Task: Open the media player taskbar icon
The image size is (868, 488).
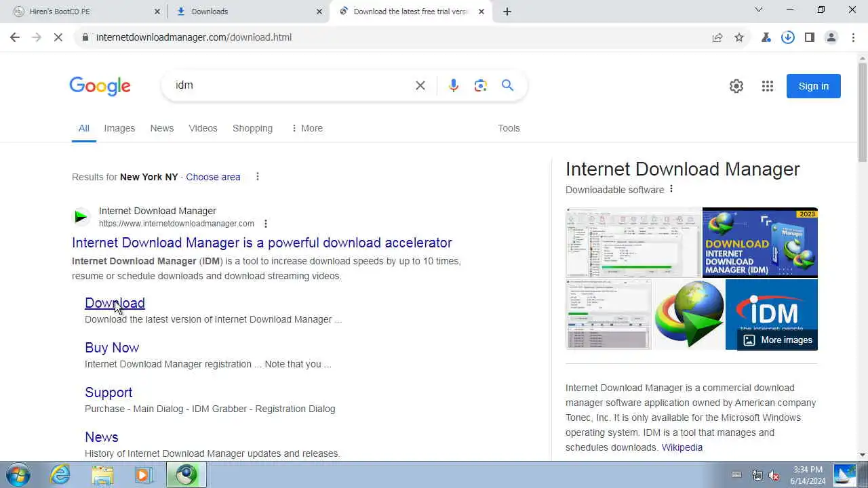Action: [x=144, y=474]
